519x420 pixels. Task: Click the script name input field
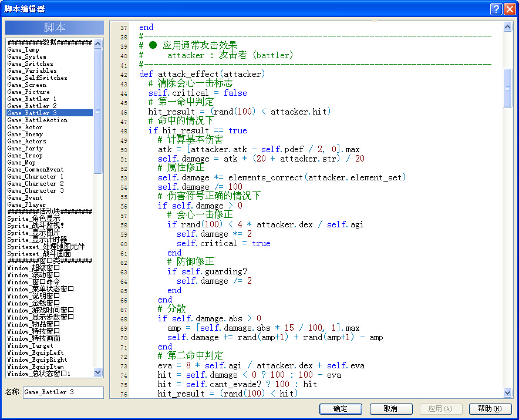click(x=63, y=392)
